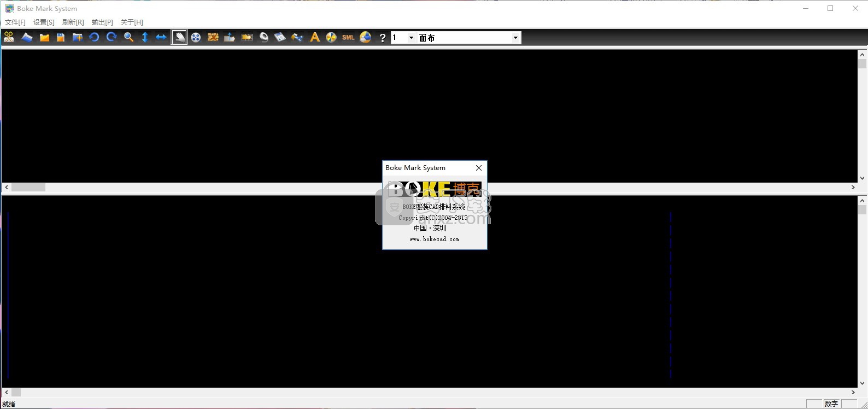Click the 就绪 status text
This screenshot has height=409, width=868.
9,404
